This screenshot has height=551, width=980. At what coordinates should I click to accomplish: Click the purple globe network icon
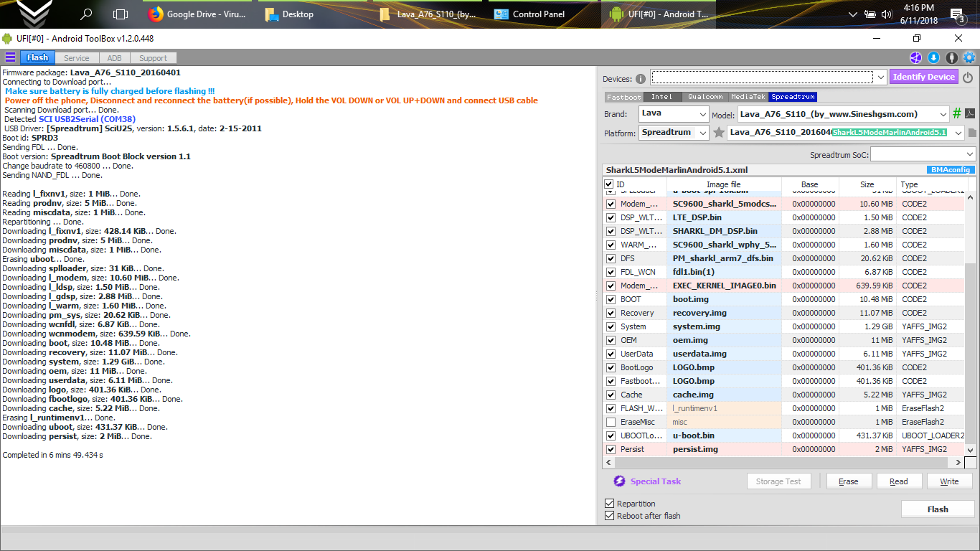tap(915, 58)
